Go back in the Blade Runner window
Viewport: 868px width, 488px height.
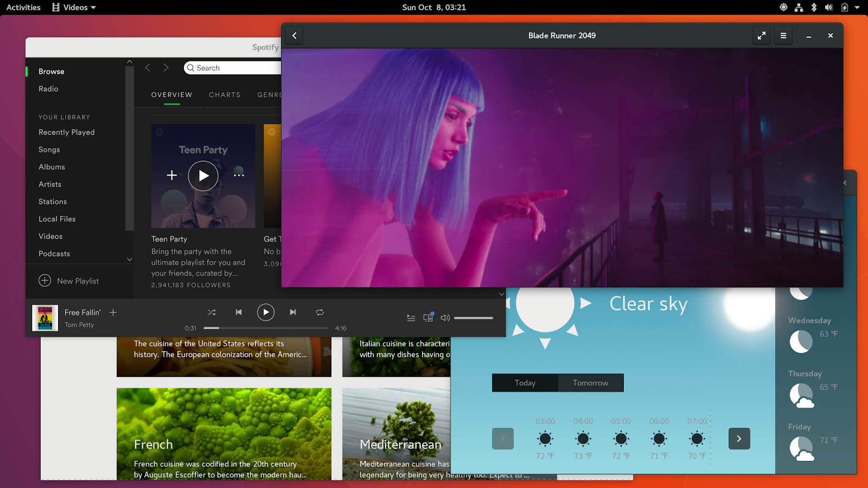tap(293, 35)
